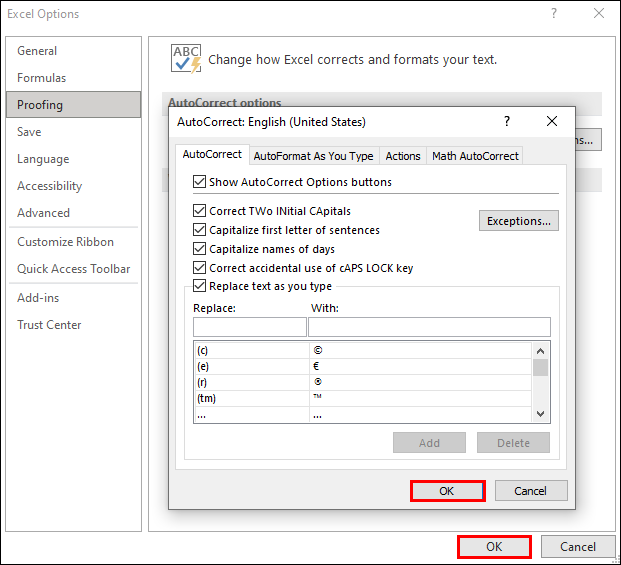Click the AutoCorrect dialog help question mark
Image resolution: width=621 pixels, height=565 pixels.
click(x=507, y=121)
